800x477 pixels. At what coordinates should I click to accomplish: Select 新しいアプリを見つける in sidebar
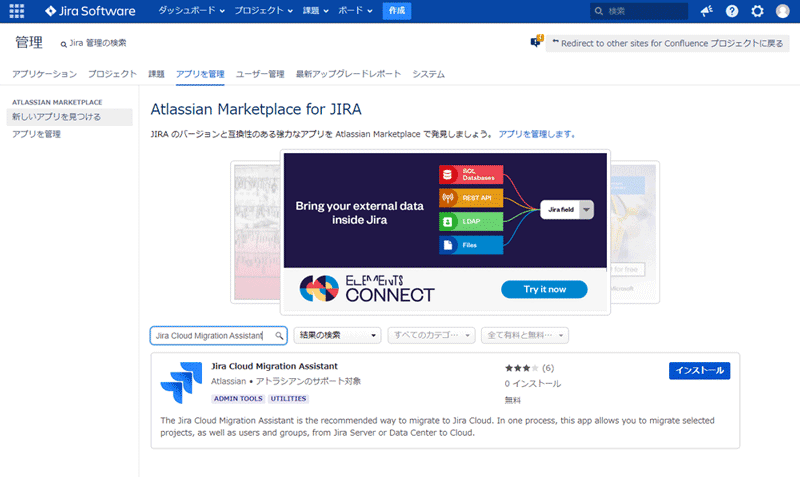pyautogui.click(x=69, y=117)
